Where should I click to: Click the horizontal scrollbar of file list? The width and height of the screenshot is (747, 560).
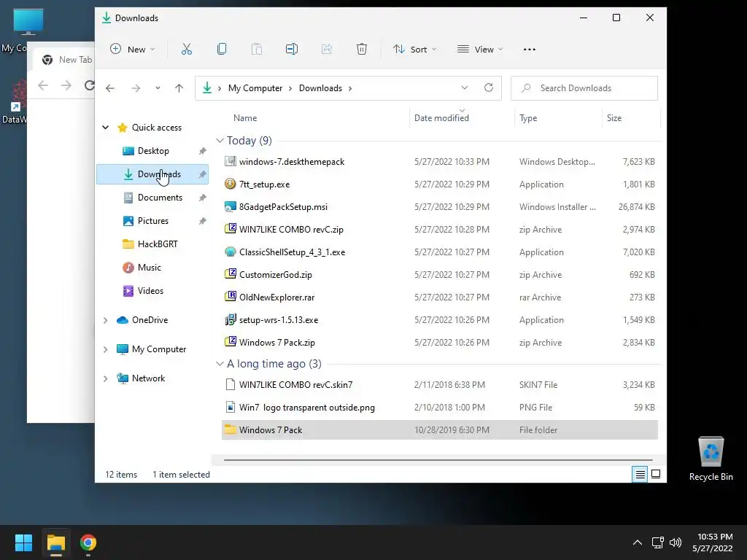pos(438,460)
